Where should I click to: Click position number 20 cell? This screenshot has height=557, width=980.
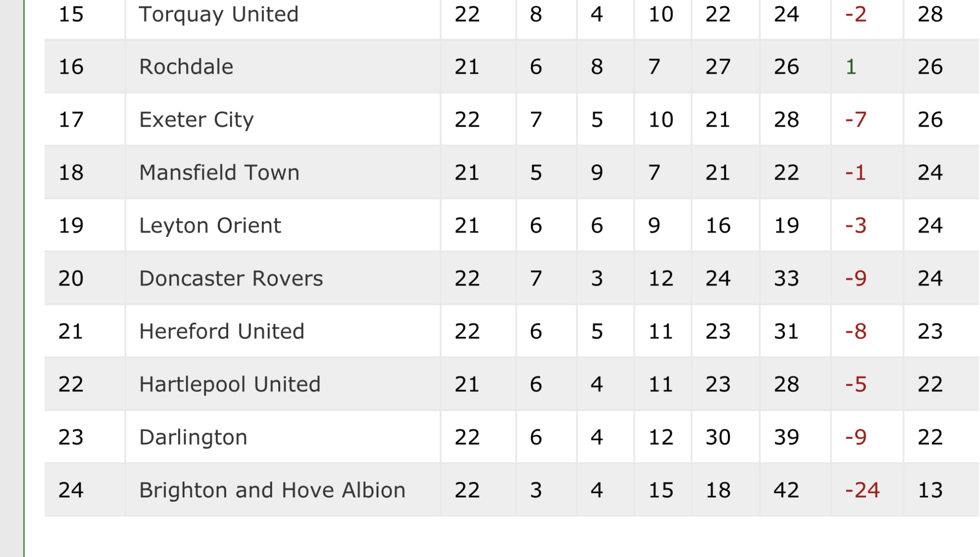71,278
